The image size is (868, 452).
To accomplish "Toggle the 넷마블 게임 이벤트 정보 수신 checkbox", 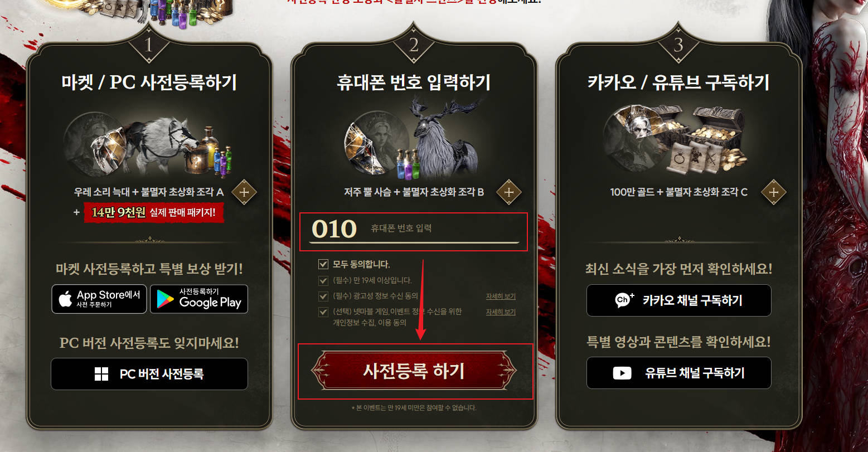I will point(323,312).
